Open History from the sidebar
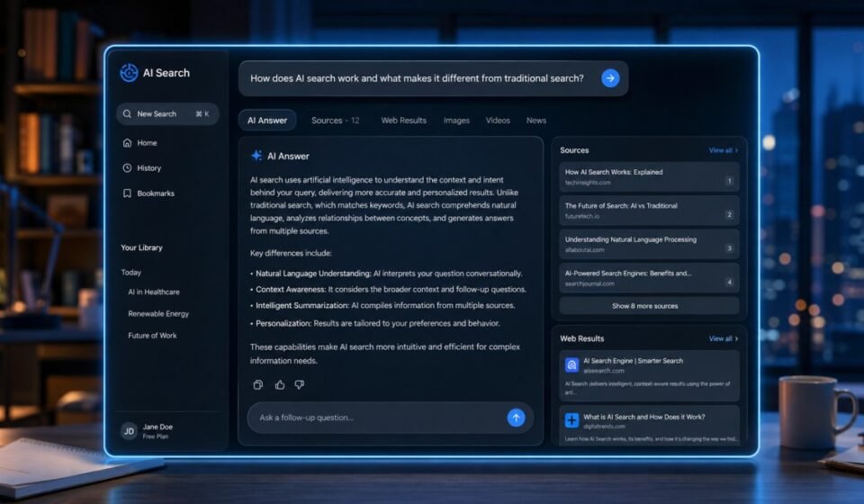Screen dimensions: 864x504 142,168
